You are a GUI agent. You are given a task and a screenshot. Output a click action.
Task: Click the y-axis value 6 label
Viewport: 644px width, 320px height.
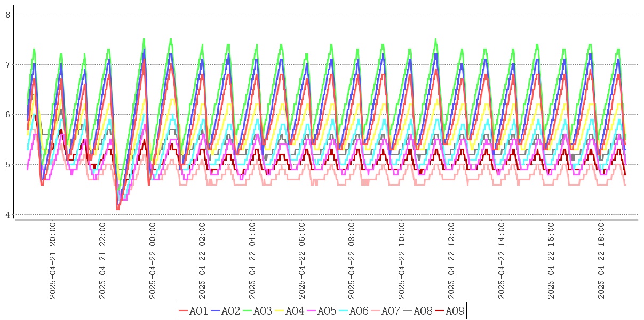point(7,115)
